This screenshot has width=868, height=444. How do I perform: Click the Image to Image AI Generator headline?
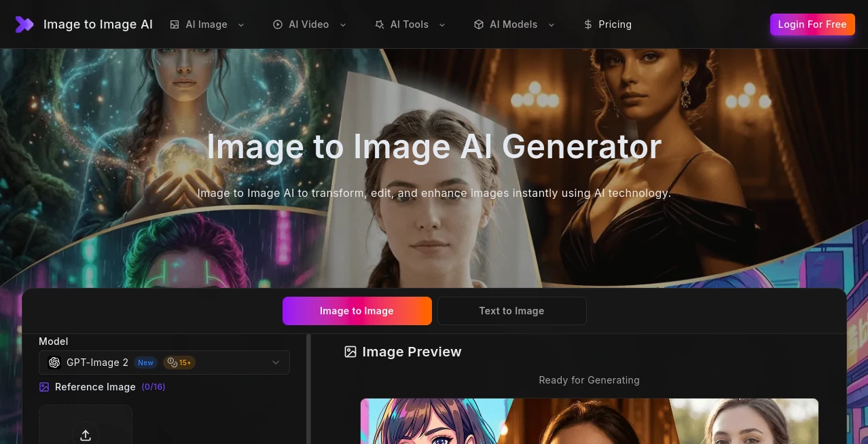434,147
